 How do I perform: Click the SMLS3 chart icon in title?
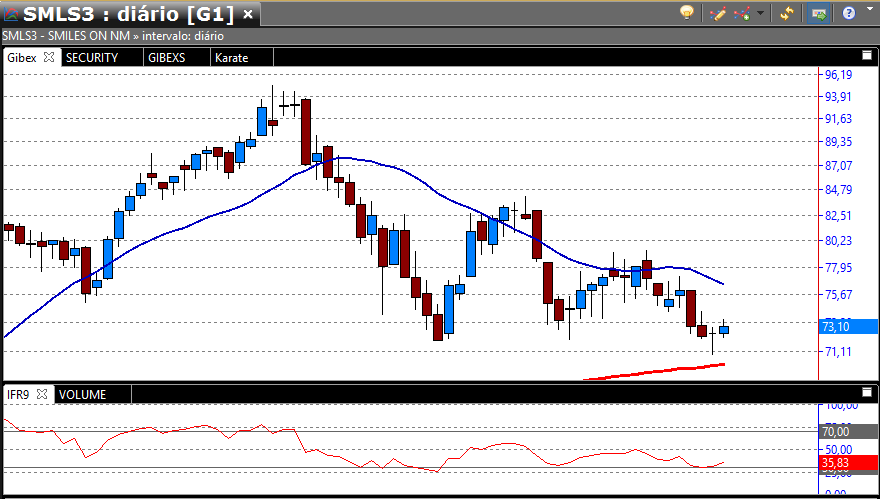tap(12, 14)
